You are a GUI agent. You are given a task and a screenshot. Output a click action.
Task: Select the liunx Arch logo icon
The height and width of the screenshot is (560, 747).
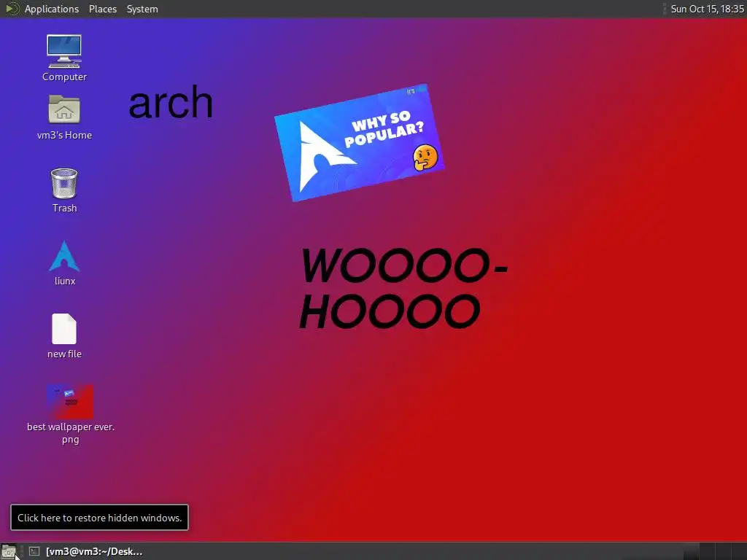pos(64,256)
